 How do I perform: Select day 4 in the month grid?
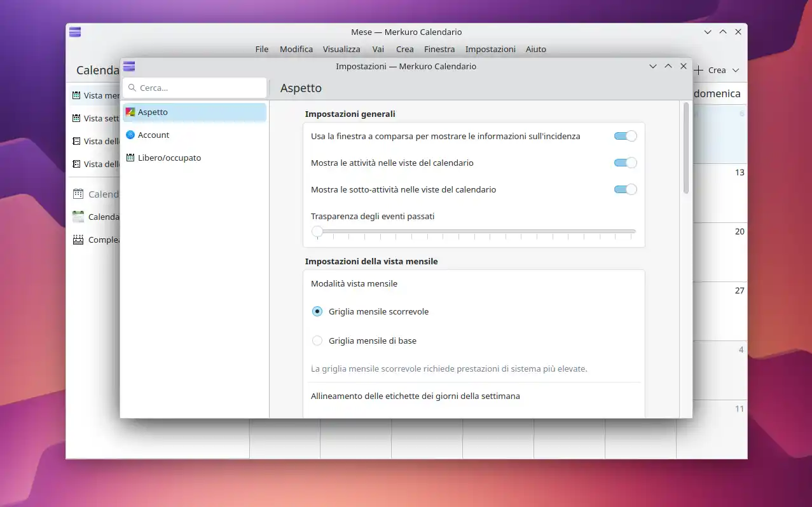click(x=741, y=349)
